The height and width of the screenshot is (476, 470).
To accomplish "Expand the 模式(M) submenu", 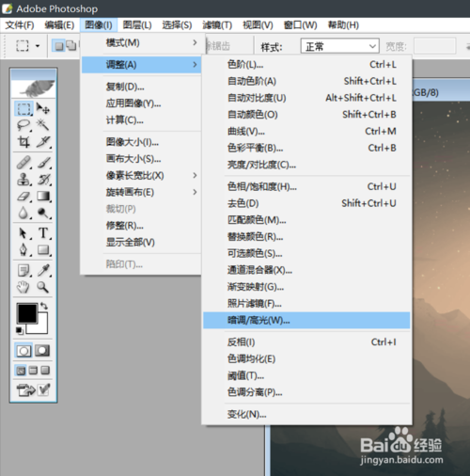I will coord(141,42).
